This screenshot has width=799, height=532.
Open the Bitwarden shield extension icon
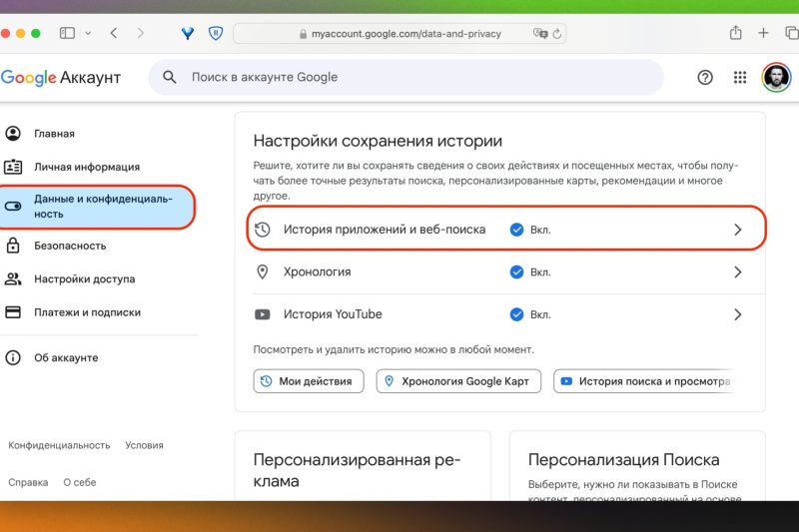[x=216, y=34]
